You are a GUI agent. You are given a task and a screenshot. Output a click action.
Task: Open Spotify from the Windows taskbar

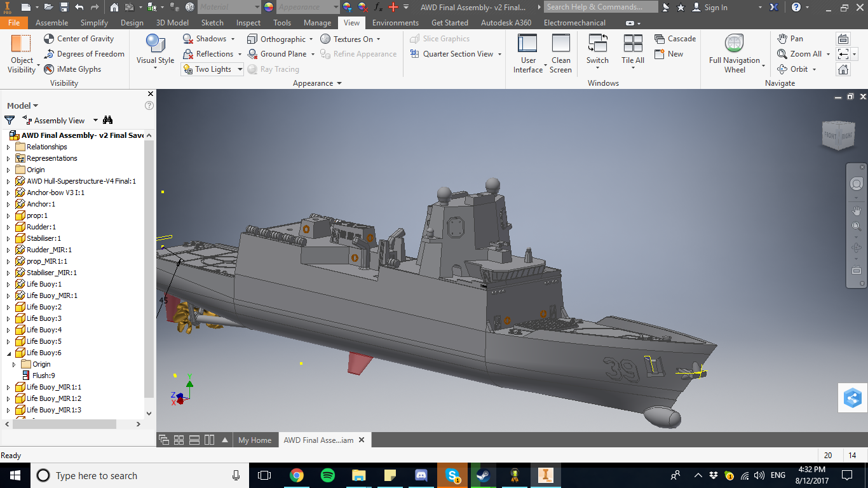(x=328, y=475)
